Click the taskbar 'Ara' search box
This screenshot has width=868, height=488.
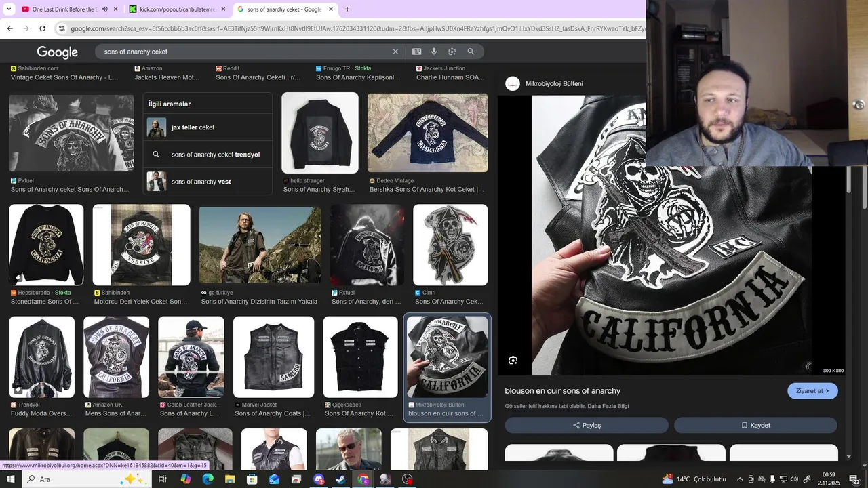pos(88,479)
